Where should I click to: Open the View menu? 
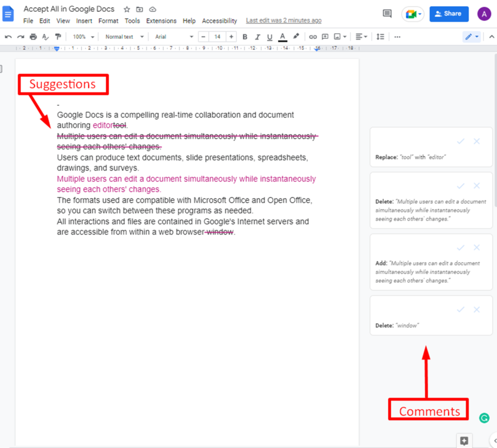click(63, 21)
